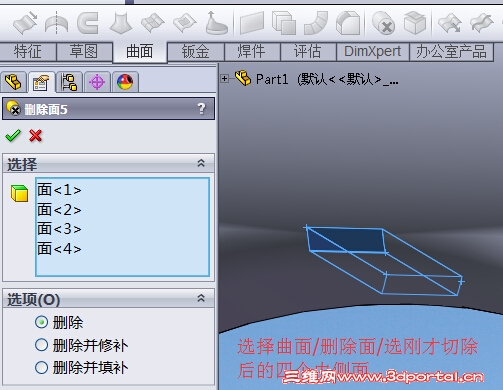Confirm Delete Face with the green check
This screenshot has width=503, height=390.
[x=13, y=136]
